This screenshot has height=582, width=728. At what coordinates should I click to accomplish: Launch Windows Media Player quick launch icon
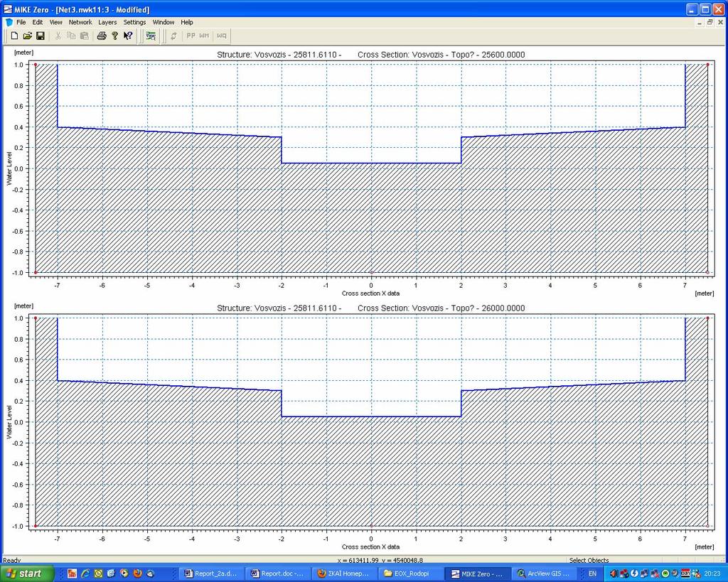[x=124, y=573]
